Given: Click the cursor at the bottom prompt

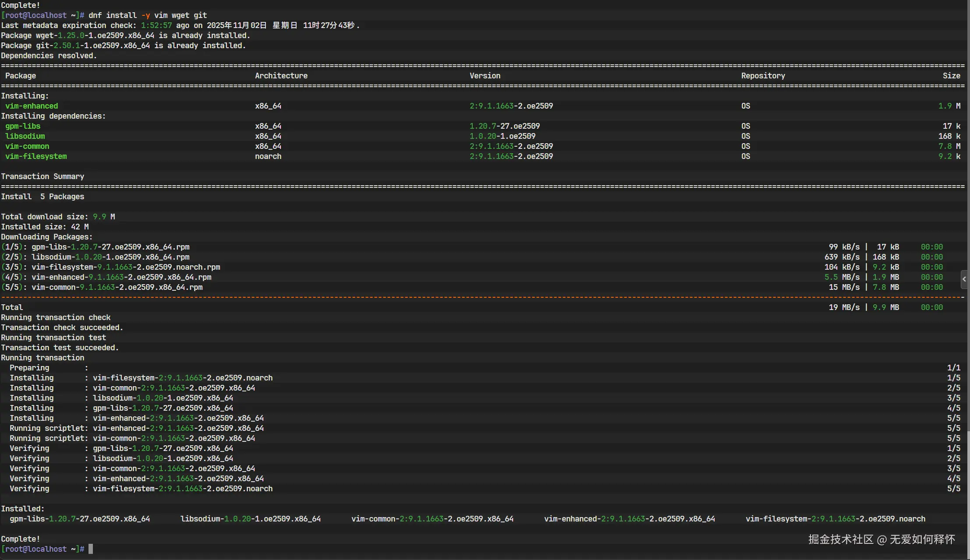Looking at the screenshot, I should 91,549.
